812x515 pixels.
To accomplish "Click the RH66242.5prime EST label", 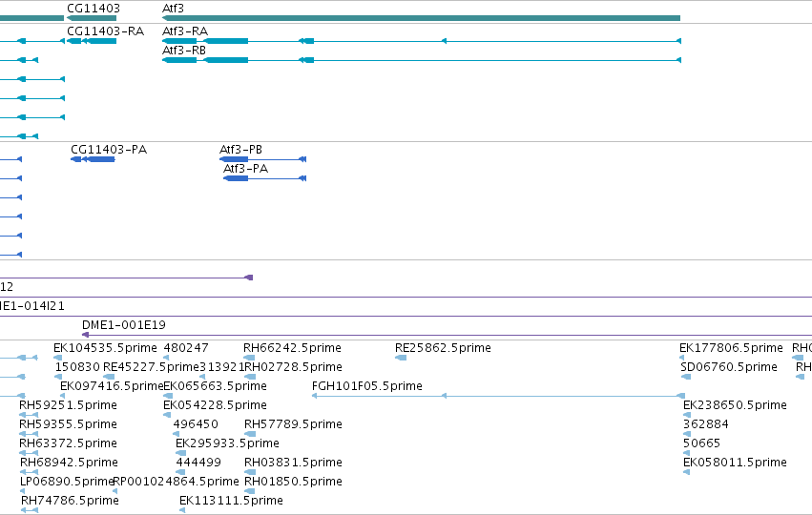I will tap(293, 348).
